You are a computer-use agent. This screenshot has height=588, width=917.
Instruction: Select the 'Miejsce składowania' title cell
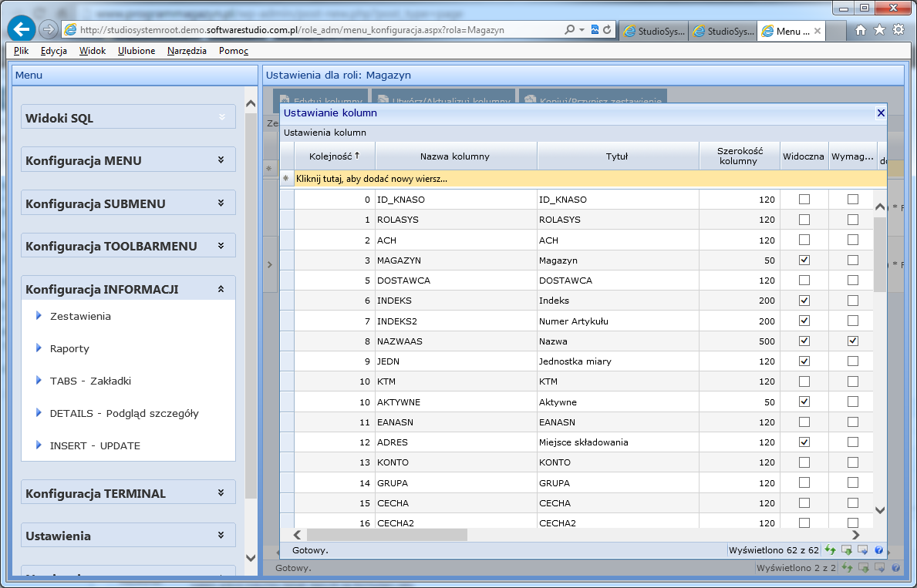[x=618, y=442]
